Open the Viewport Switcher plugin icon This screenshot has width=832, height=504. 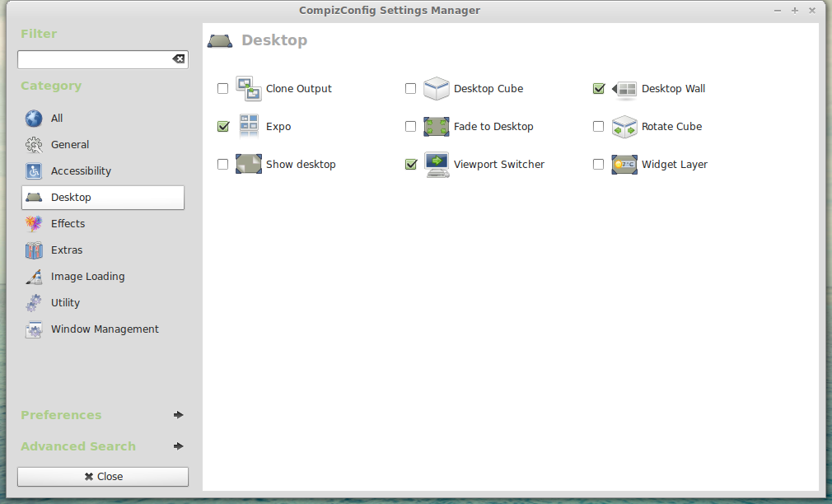coord(436,164)
